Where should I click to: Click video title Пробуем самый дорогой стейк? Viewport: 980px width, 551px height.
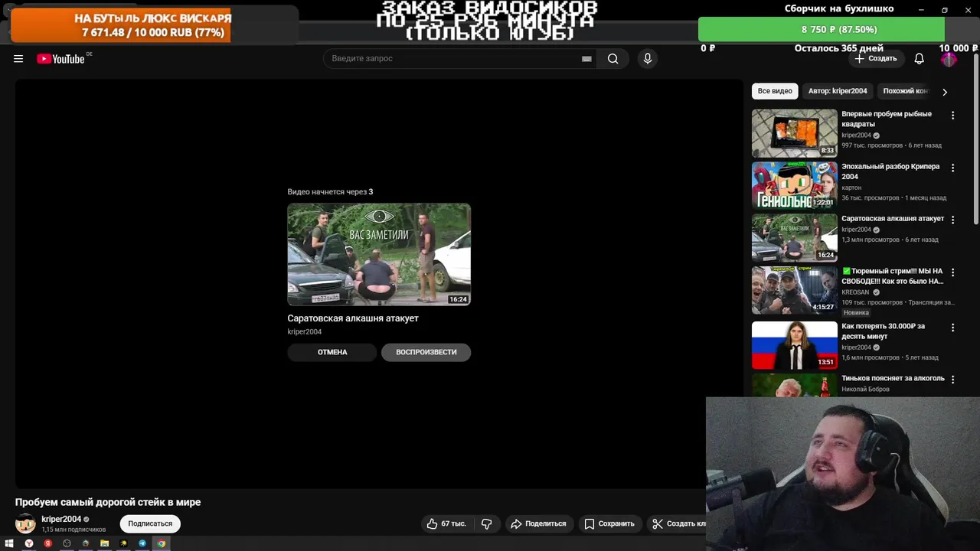(x=108, y=502)
